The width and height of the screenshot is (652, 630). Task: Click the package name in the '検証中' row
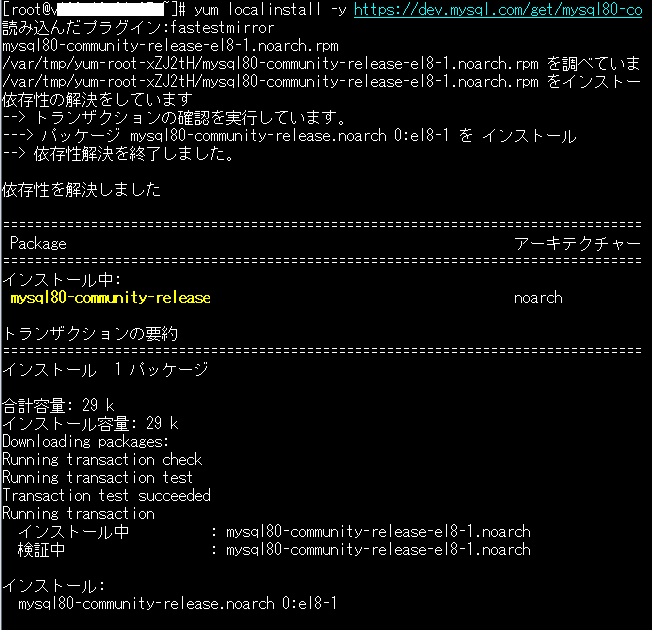pos(378,550)
